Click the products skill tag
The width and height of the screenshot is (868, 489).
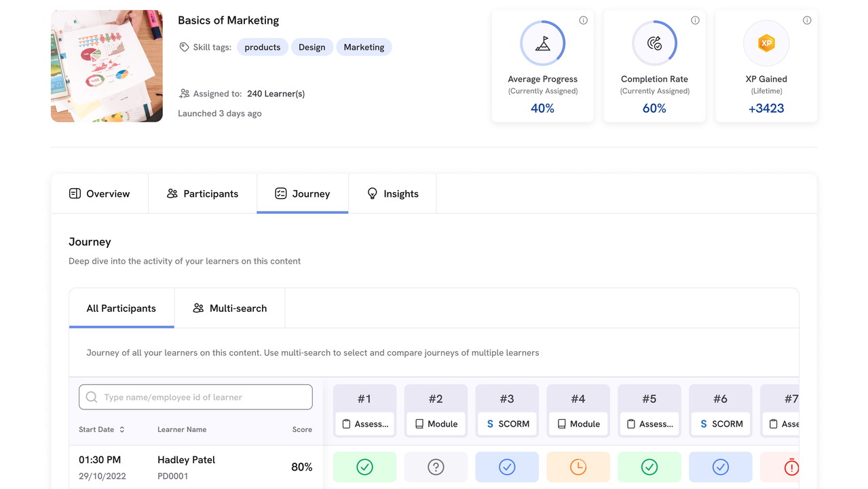(262, 47)
